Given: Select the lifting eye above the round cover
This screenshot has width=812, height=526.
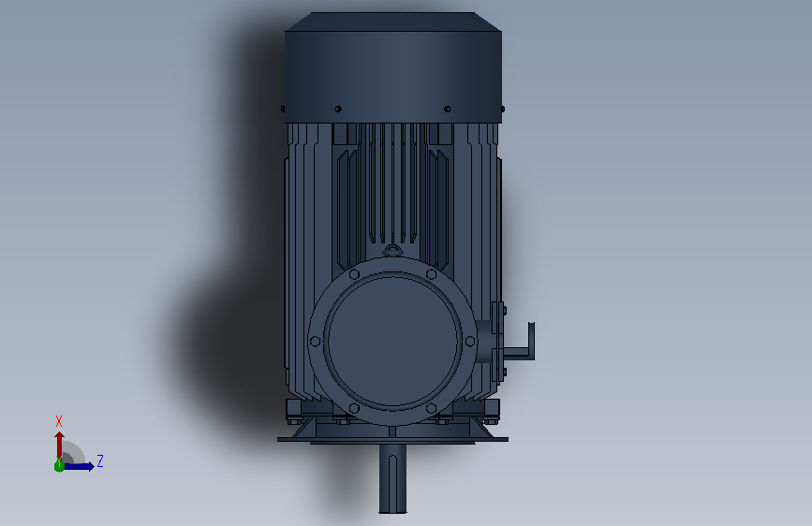Looking at the screenshot, I should (x=392, y=251).
